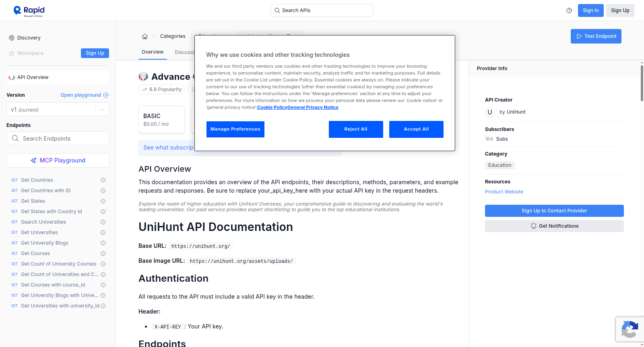Click the Advance API logo icon in header
This screenshot has width=644, height=347.
click(143, 77)
